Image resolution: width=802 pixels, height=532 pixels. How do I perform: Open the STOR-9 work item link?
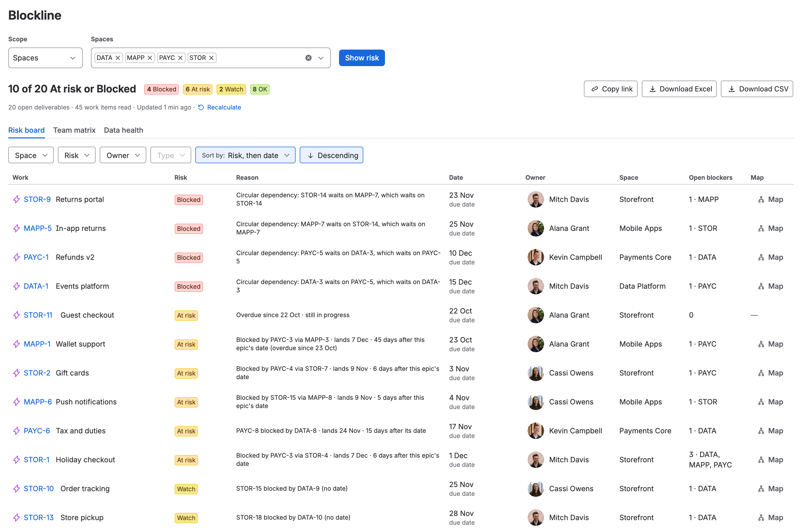click(37, 199)
